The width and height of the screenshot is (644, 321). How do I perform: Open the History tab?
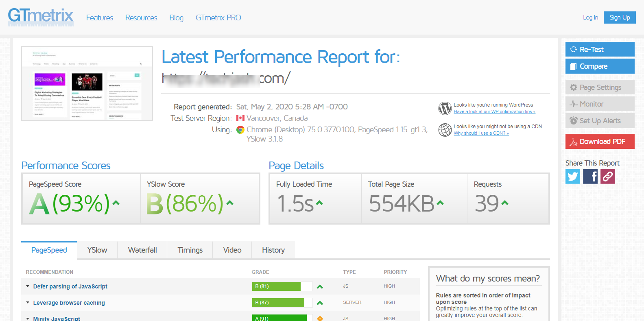click(273, 250)
